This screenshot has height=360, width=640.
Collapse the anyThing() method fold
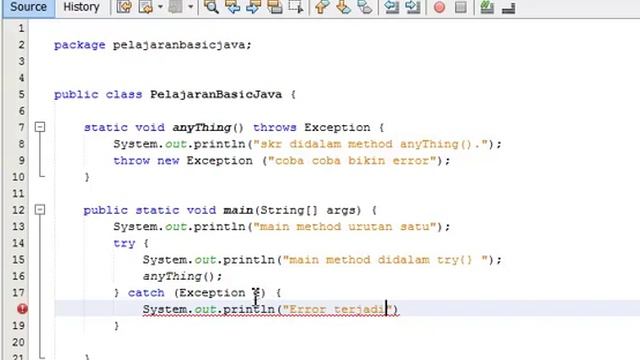40,127
